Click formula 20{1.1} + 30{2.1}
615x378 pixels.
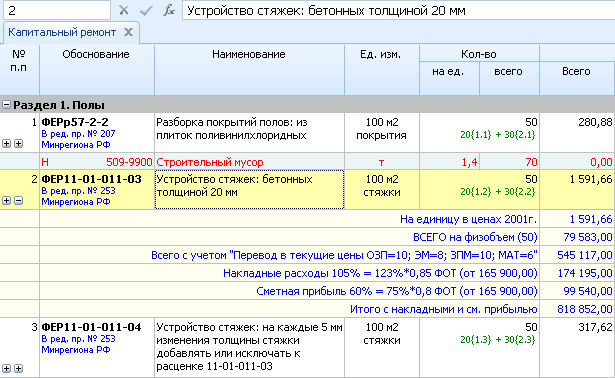point(498,135)
